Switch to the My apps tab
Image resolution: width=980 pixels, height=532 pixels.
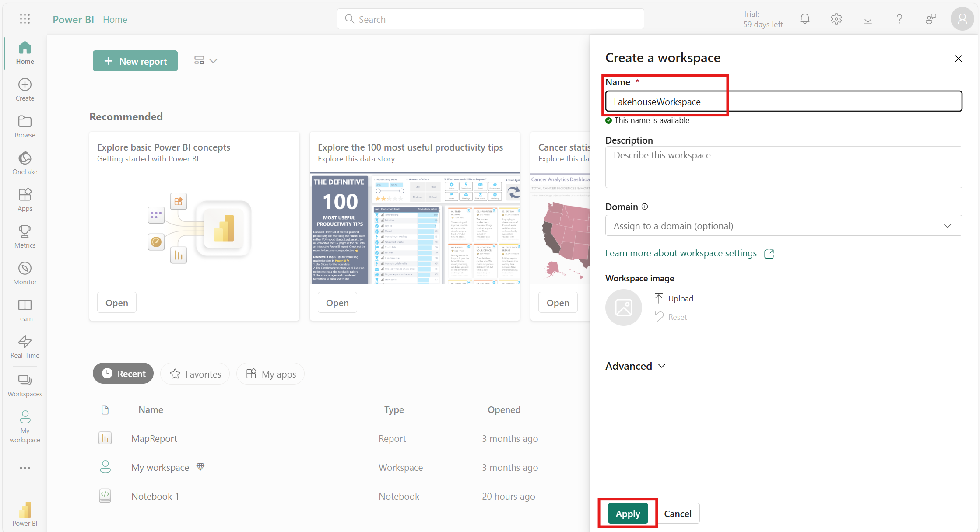point(270,374)
